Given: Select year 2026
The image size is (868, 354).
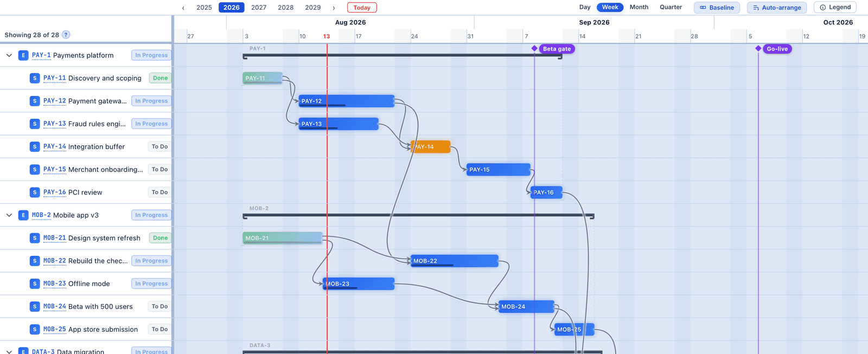Looking at the screenshot, I should coord(232,8).
